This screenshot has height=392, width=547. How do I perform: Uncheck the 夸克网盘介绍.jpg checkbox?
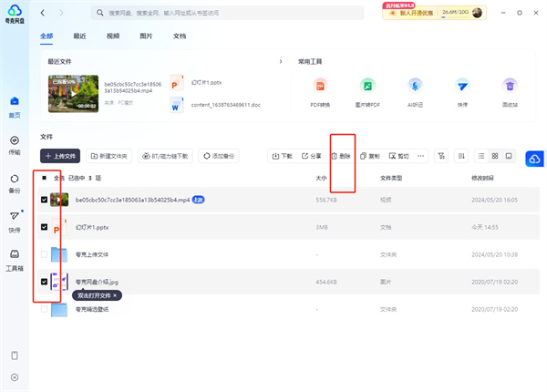tap(44, 282)
